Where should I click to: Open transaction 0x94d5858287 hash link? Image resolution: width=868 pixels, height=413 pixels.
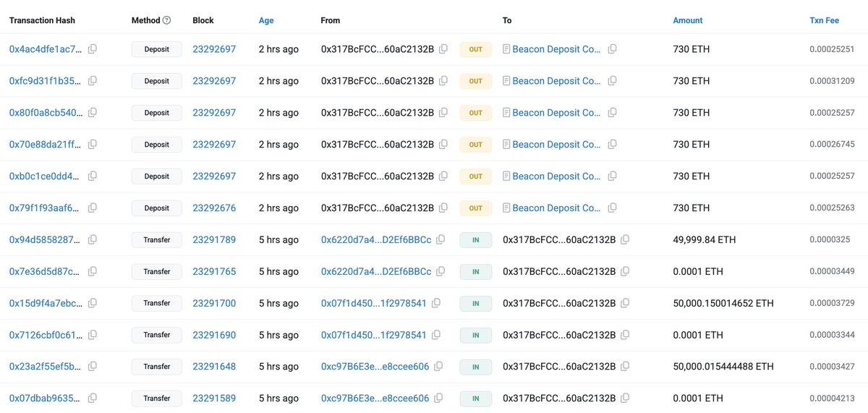[46, 239]
